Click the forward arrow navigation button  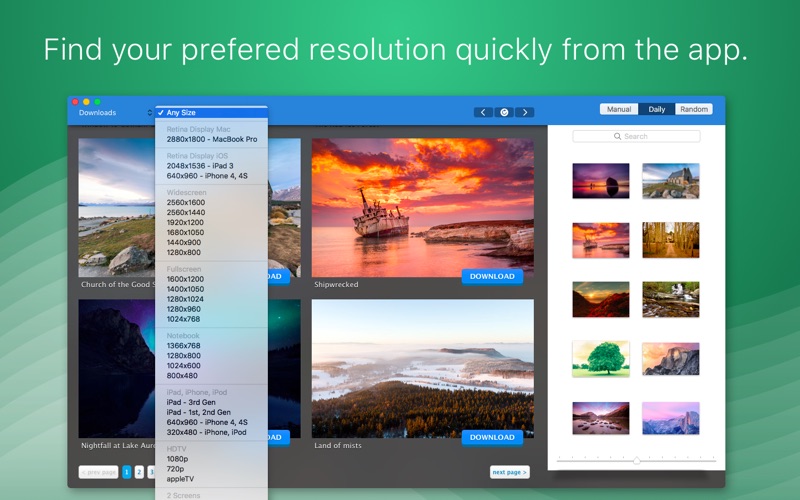[525, 112]
